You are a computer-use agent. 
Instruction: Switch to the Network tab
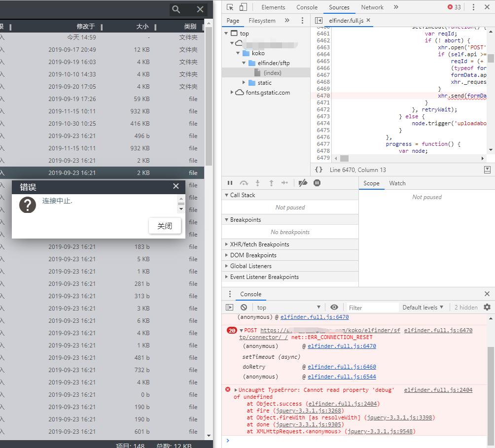click(x=372, y=7)
